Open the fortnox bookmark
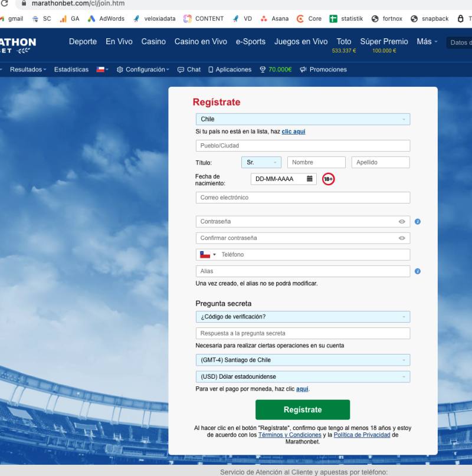Image resolution: width=472 pixels, height=476 pixels. pyautogui.click(x=386, y=19)
